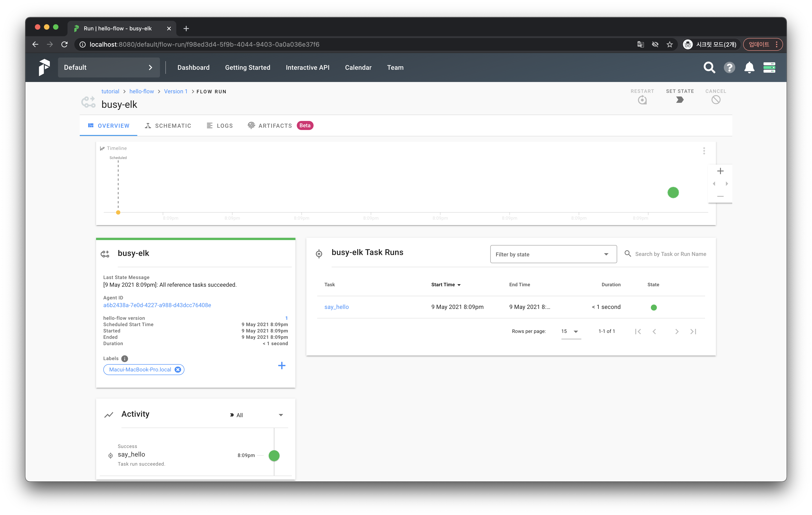The height and width of the screenshot is (515, 812).
Task: Switch to the Schematic tab
Action: [168, 126]
